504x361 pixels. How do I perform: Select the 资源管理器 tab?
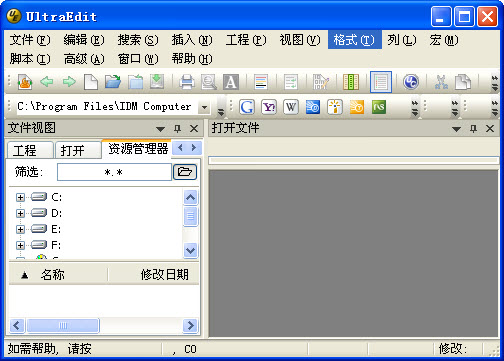click(137, 149)
